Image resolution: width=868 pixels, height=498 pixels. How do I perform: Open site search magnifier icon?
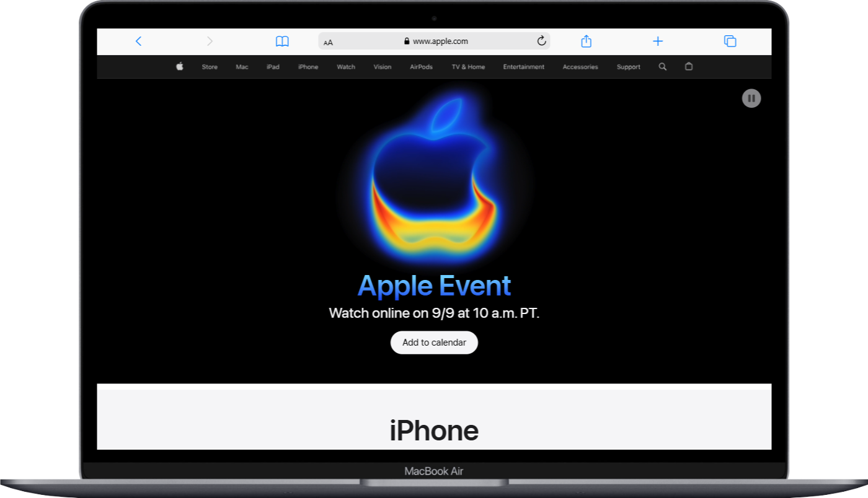click(x=663, y=66)
